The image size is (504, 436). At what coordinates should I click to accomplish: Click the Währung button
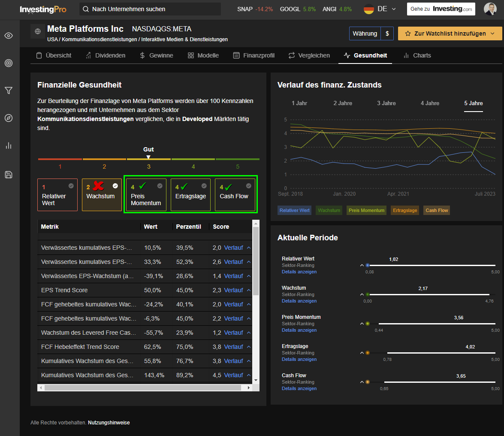(x=365, y=33)
